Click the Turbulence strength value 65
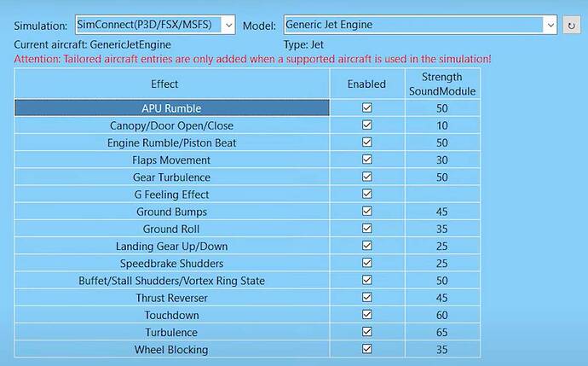Image resolution: width=588 pixels, height=366 pixels. point(441,332)
